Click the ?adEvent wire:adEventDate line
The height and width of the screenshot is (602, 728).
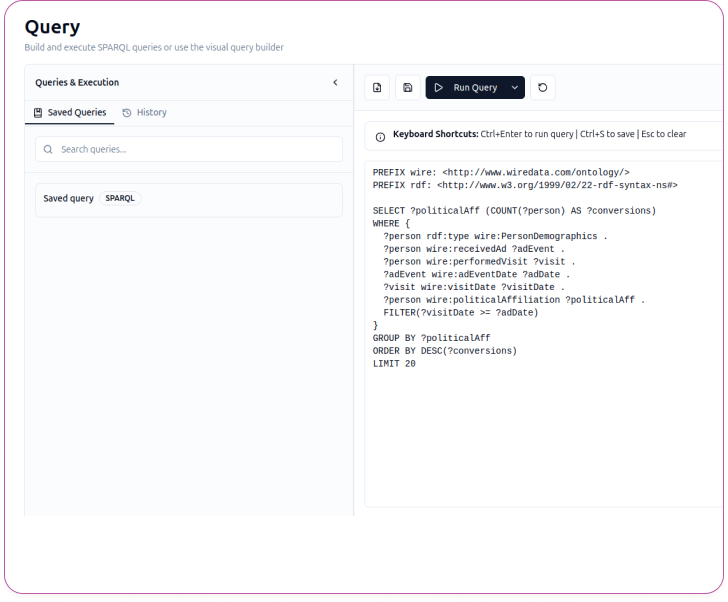(x=477, y=275)
